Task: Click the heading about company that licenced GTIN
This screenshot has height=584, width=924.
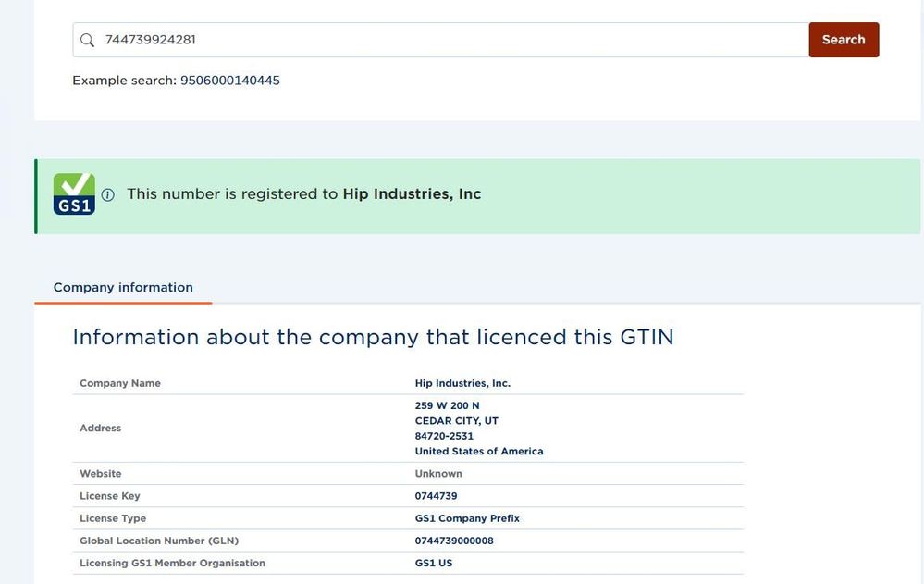Action: [x=373, y=337]
